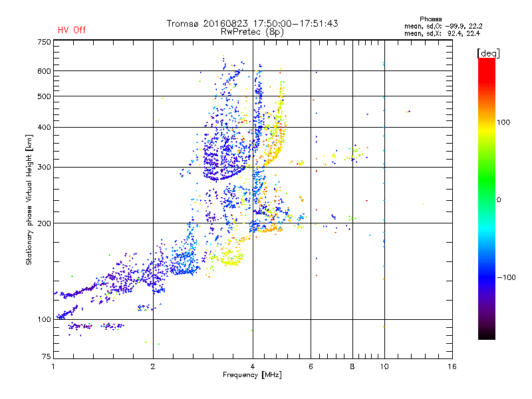Select the 'mean, sd,O: -99.9, 22.2' line
532x399 pixels.
(x=443, y=26)
